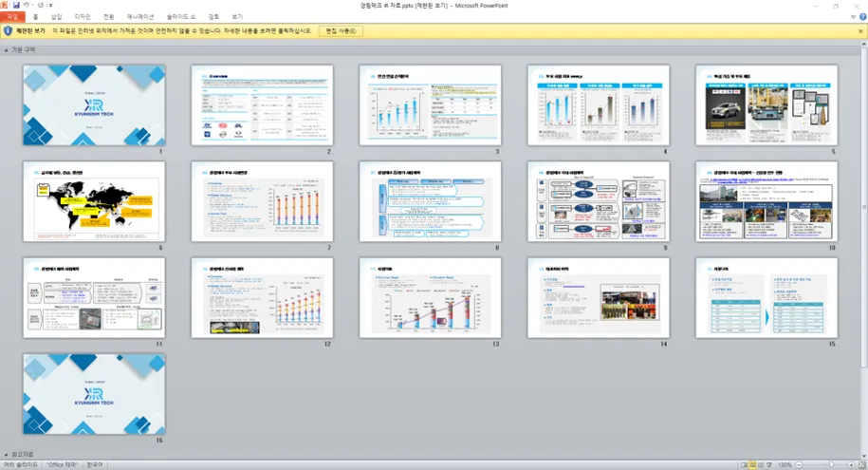The image size is (868, 470).
Task: Collapse the 기본 구역 section
Action: coord(6,49)
